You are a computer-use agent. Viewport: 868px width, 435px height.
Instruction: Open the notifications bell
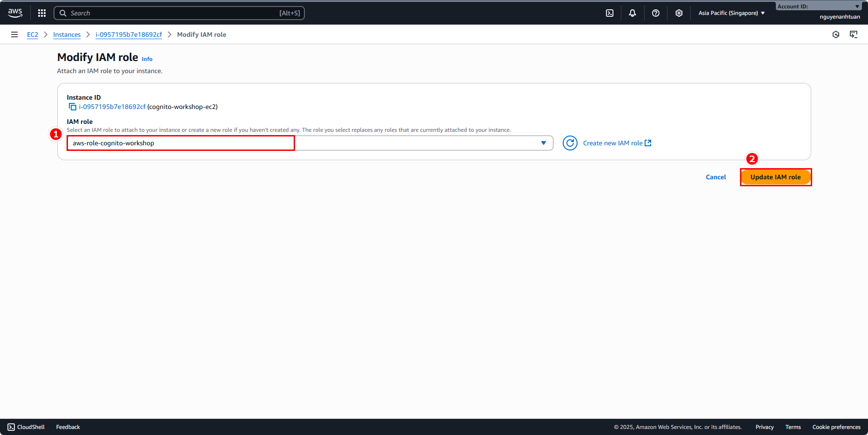coord(632,13)
